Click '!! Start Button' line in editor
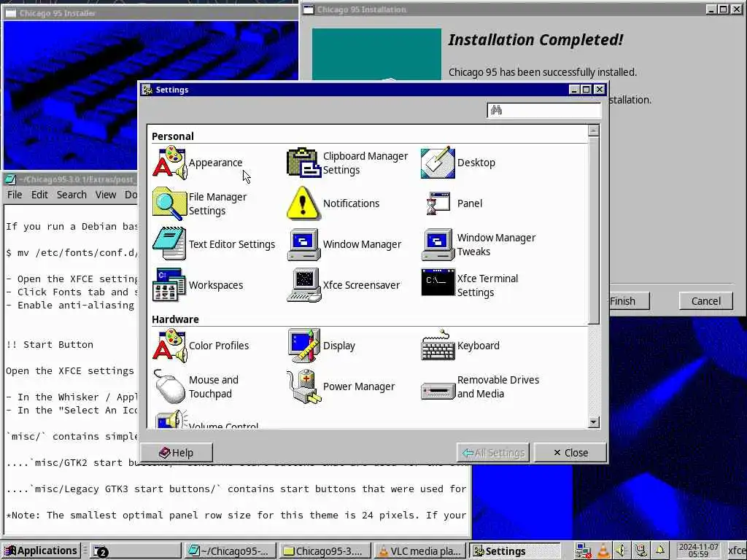This screenshot has height=560, width=747. pyautogui.click(x=50, y=345)
